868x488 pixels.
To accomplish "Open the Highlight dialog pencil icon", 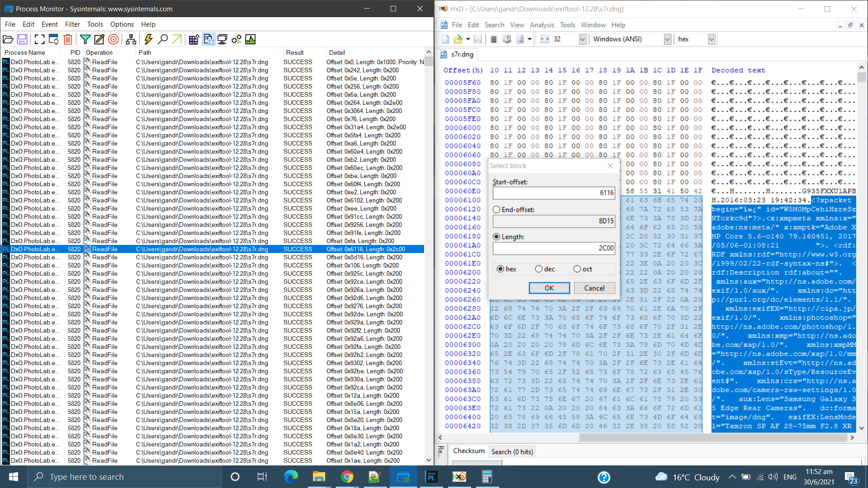I will point(99,39).
